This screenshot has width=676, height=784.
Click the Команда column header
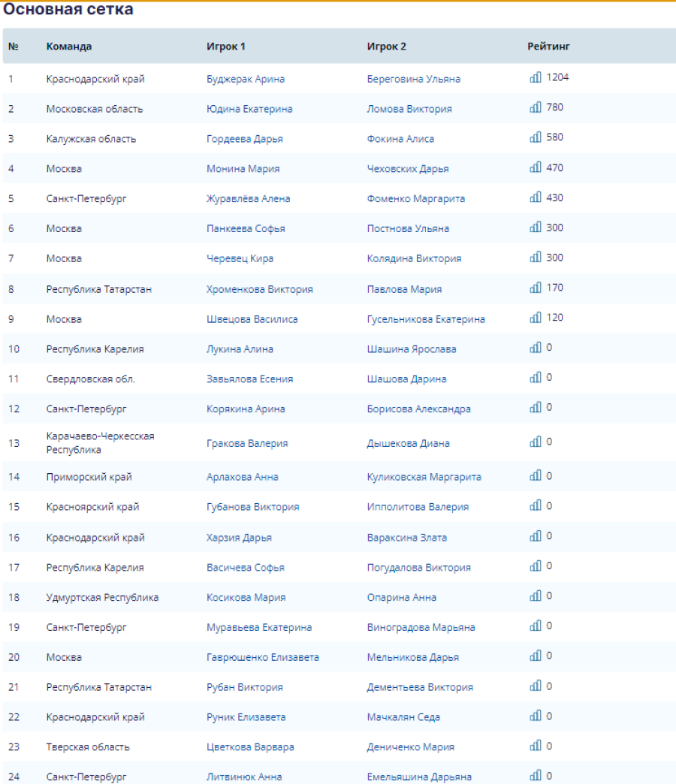69,47
